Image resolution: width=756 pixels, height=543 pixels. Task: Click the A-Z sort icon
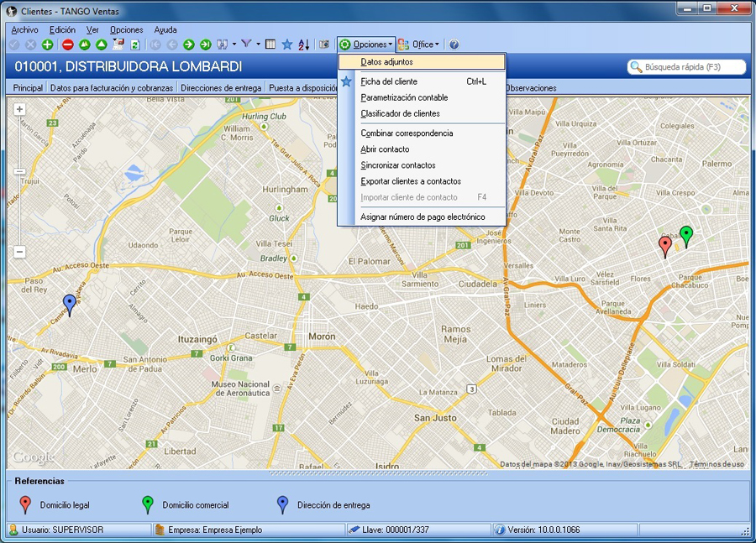tap(304, 44)
